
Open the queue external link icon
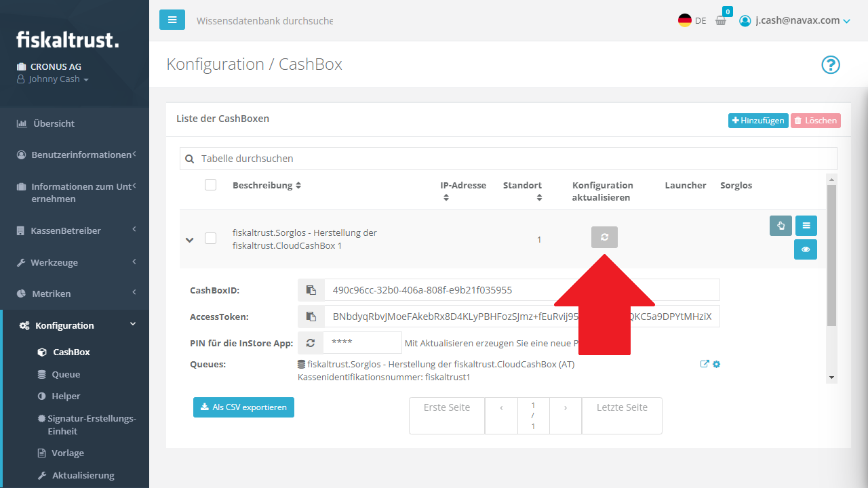pos(705,364)
